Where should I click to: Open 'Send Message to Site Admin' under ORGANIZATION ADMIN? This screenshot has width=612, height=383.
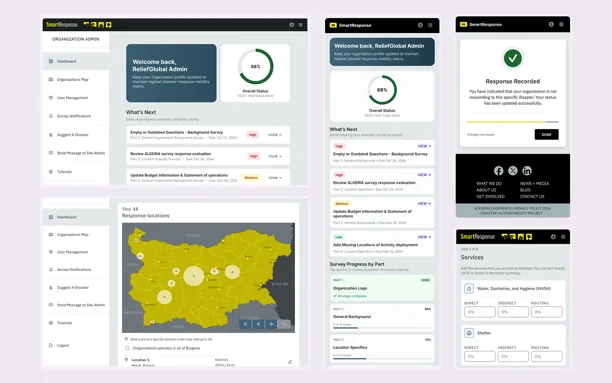pos(76,153)
